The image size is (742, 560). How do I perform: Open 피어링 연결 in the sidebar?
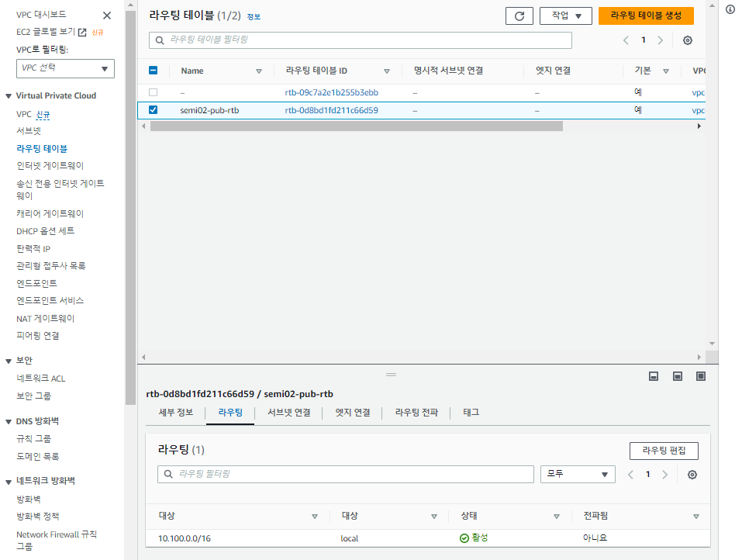tap(38, 336)
